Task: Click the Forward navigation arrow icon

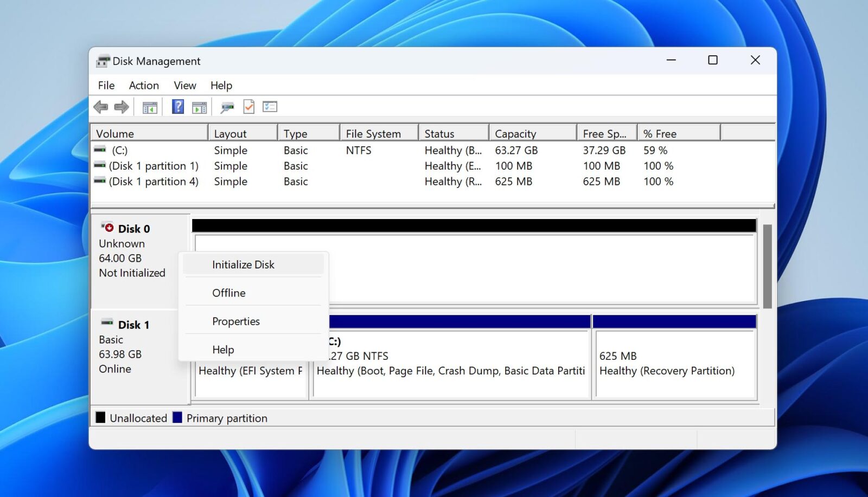Action: tap(122, 106)
